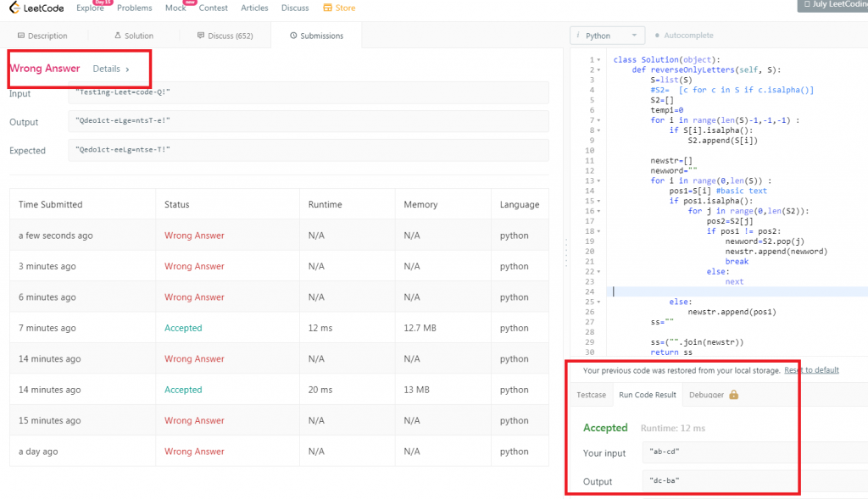Open the Explore menu
This screenshot has width=868, height=499.
(90, 8)
